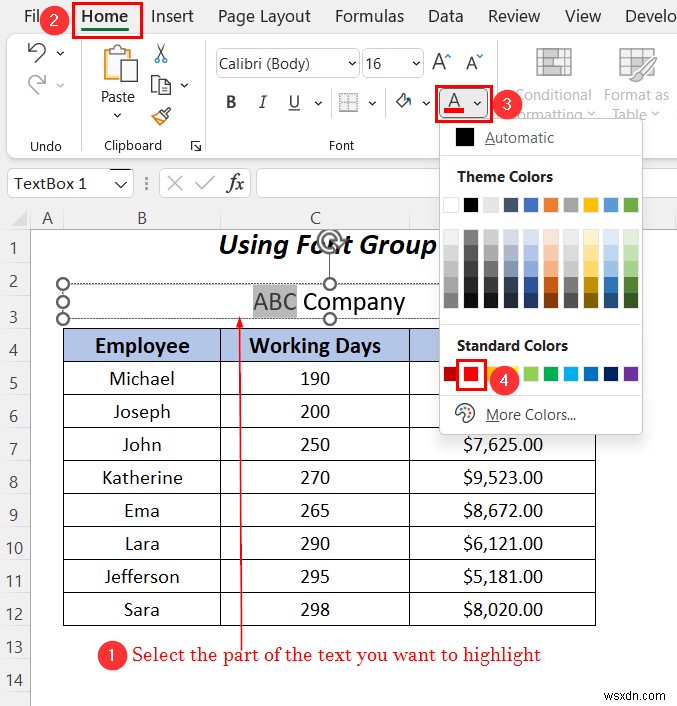Click the formula bar cancel X

tap(175, 183)
